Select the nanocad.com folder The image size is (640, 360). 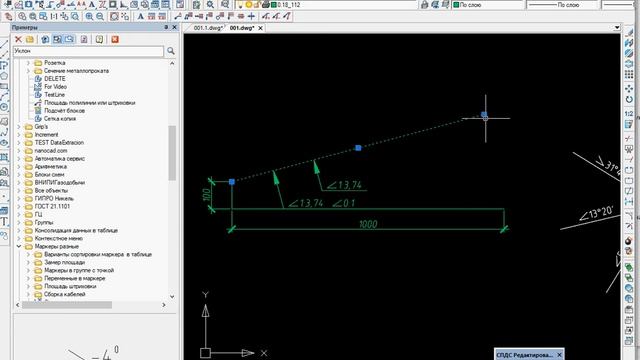click(x=51, y=151)
